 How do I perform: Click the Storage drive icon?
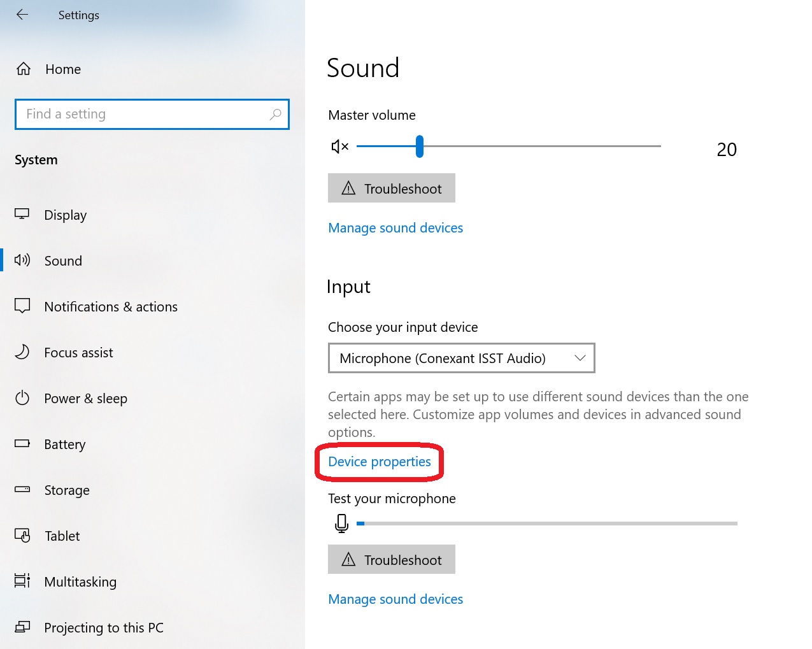pyautogui.click(x=22, y=490)
